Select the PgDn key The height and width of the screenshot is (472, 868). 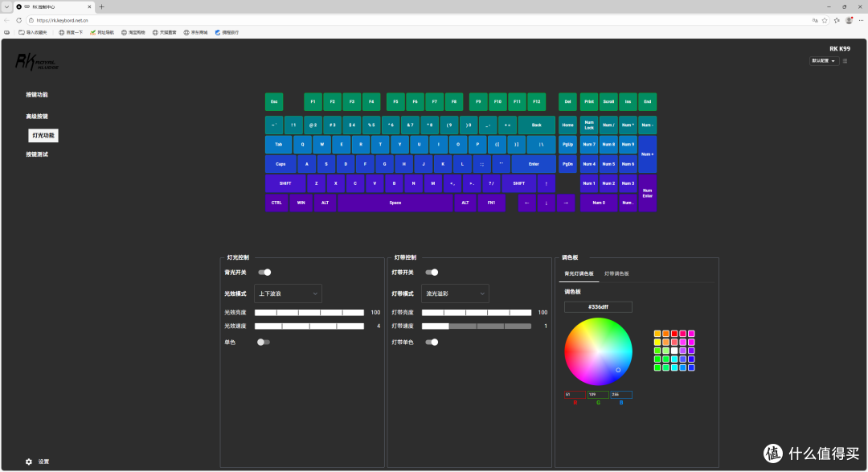568,164
